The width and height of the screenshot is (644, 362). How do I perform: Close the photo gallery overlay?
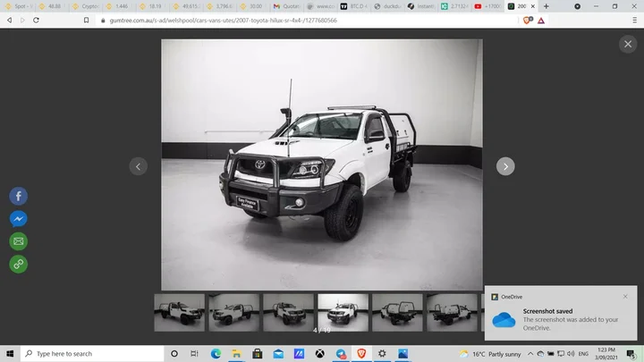(628, 44)
